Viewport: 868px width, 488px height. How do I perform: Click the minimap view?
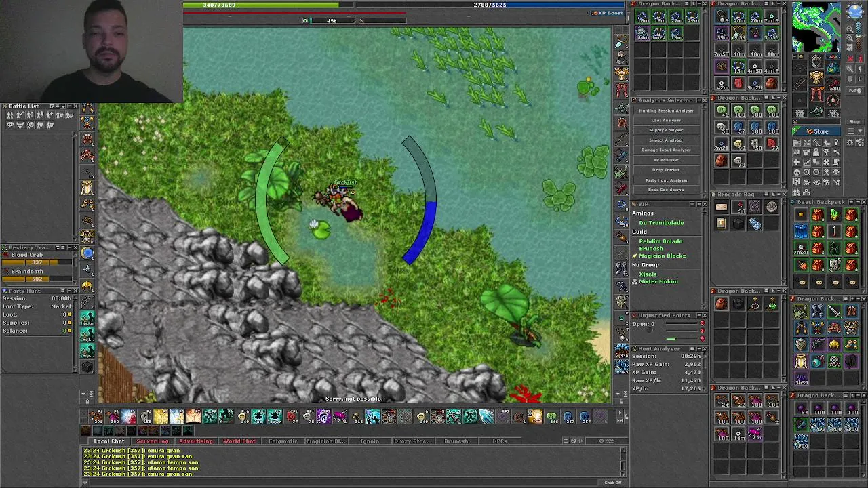tap(817, 27)
